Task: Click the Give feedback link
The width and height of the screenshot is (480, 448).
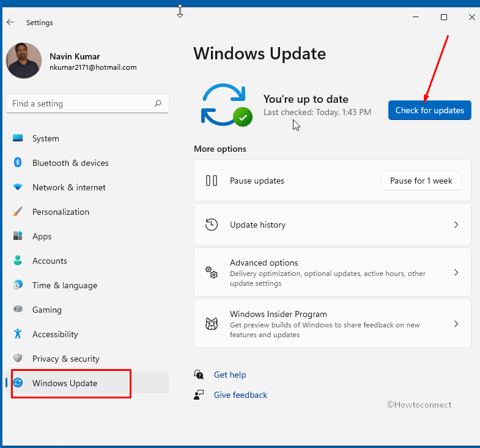Action: (240, 395)
